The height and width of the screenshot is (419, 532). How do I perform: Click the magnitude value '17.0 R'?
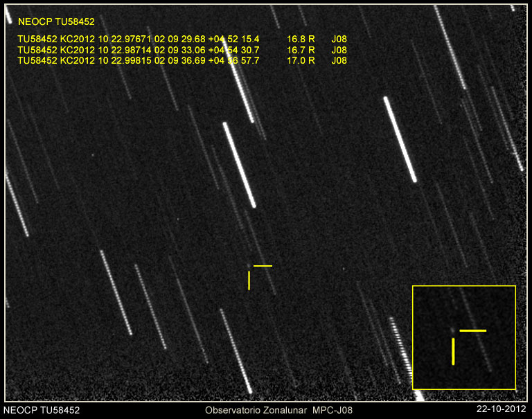(301, 61)
